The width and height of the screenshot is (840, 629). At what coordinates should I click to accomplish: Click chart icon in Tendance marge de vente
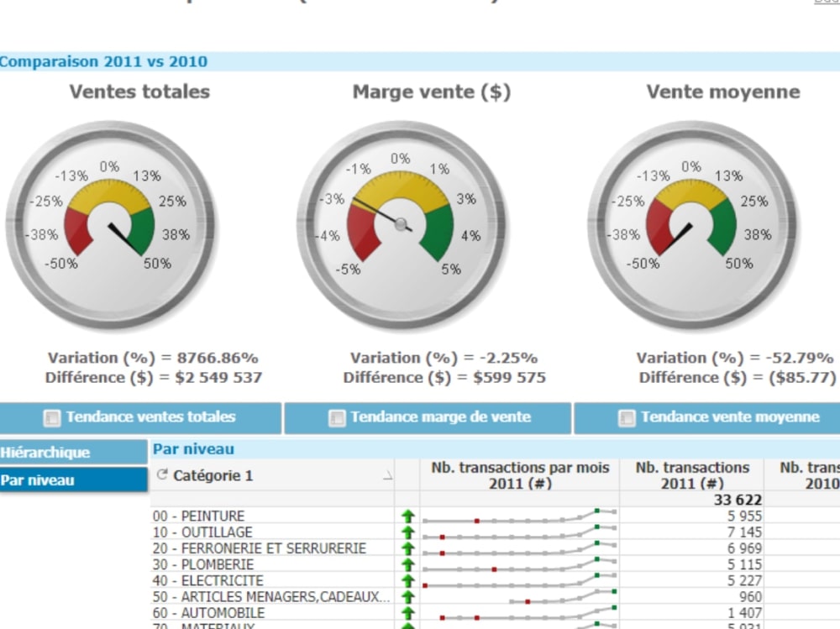click(337, 418)
